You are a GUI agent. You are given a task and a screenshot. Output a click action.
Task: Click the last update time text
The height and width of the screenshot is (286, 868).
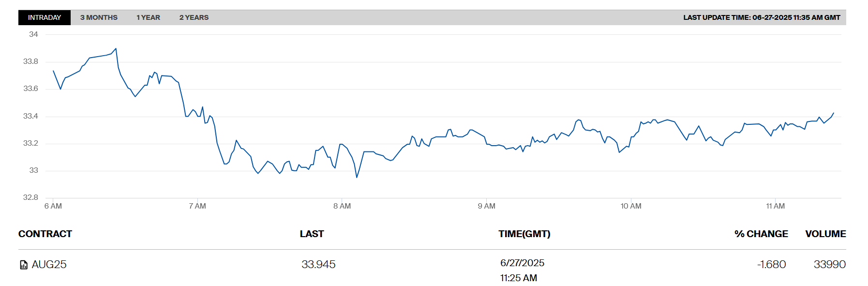point(761,17)
